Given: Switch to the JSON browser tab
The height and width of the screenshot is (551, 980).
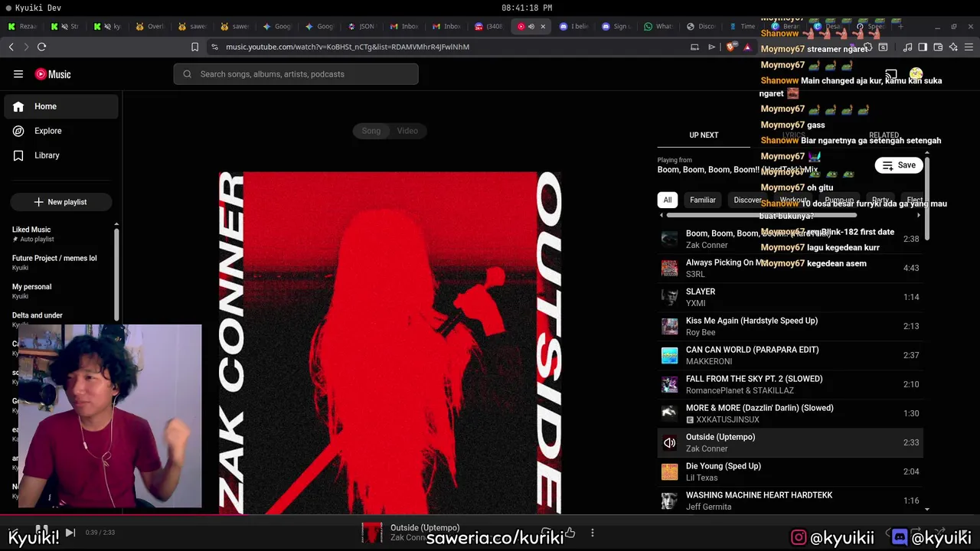Looking at the screenshot, I should (x=361, y=26).
